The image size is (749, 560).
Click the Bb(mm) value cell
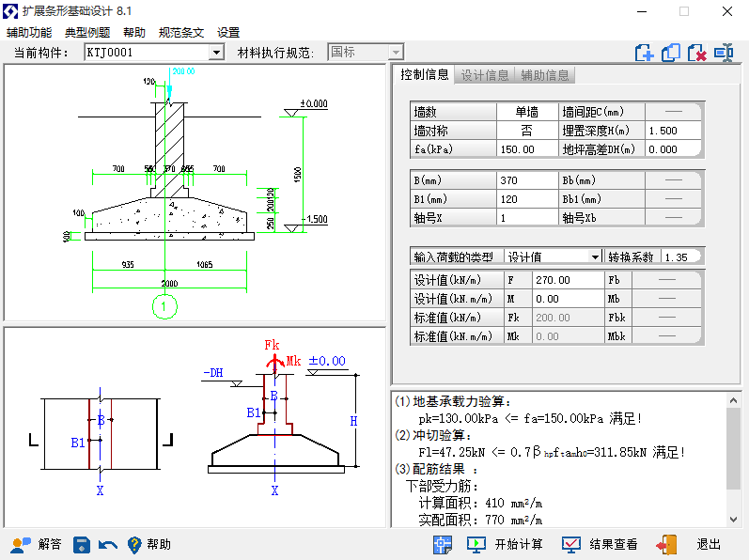[x=674, y=180]
